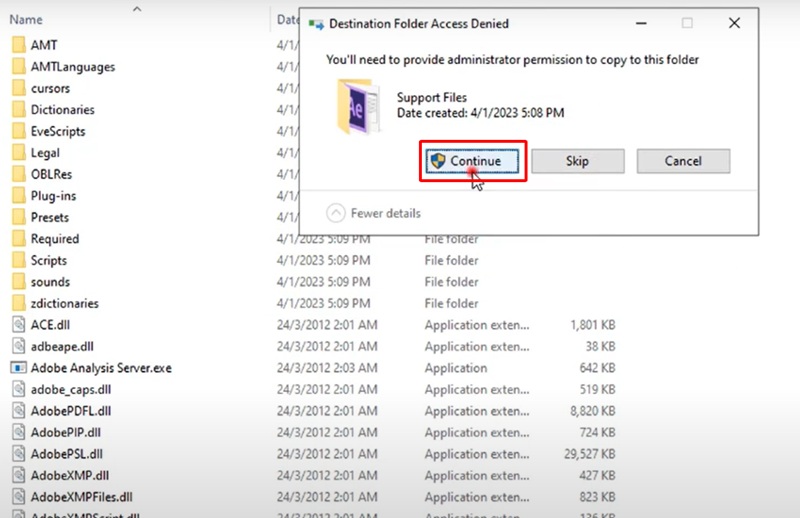
Task: Click the shield icon on the Continue button
Action: (x=438, y=161)
